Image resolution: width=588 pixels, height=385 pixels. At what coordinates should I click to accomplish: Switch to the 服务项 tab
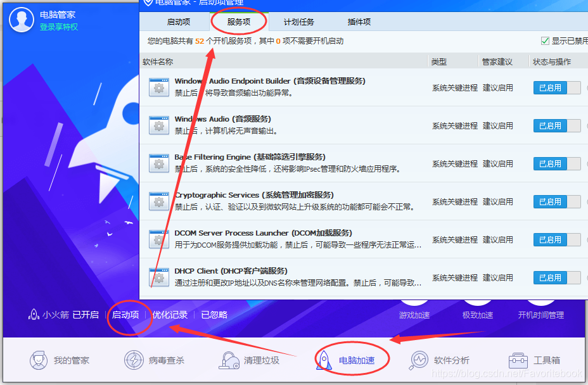click(239, 22)
